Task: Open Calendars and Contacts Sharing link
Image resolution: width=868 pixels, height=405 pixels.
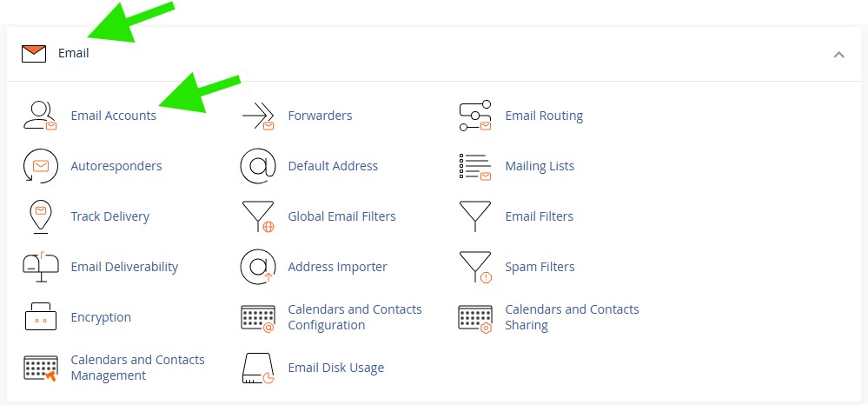Action: tap(572, 317)
